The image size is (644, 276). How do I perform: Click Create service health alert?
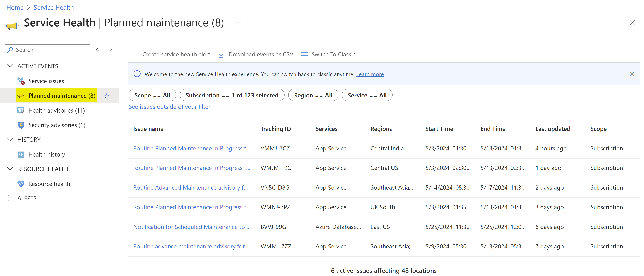click(x=176, y=54)
